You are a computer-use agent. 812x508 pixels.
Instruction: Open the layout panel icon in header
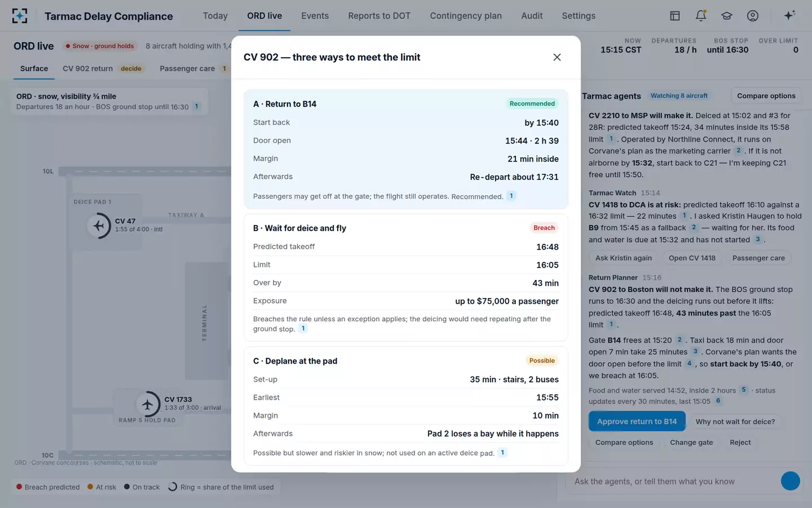675,16
